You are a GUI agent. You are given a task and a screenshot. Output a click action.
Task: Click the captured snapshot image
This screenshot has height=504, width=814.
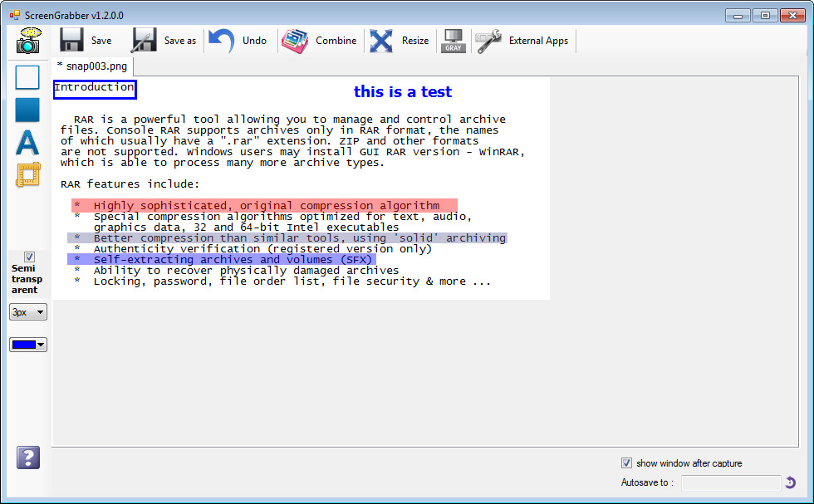[x=301, y=189]
